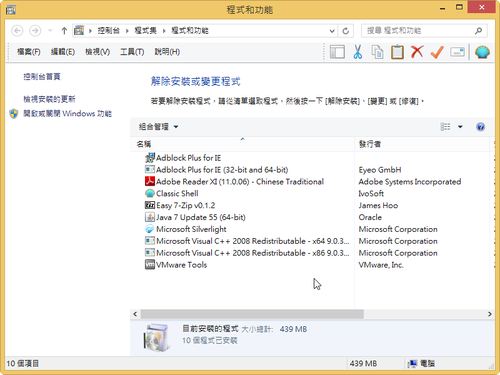Image resolution: width=500 pixels, height=375 pixels.
Task: Click the search magnifier icon
Action: [478, 31]
